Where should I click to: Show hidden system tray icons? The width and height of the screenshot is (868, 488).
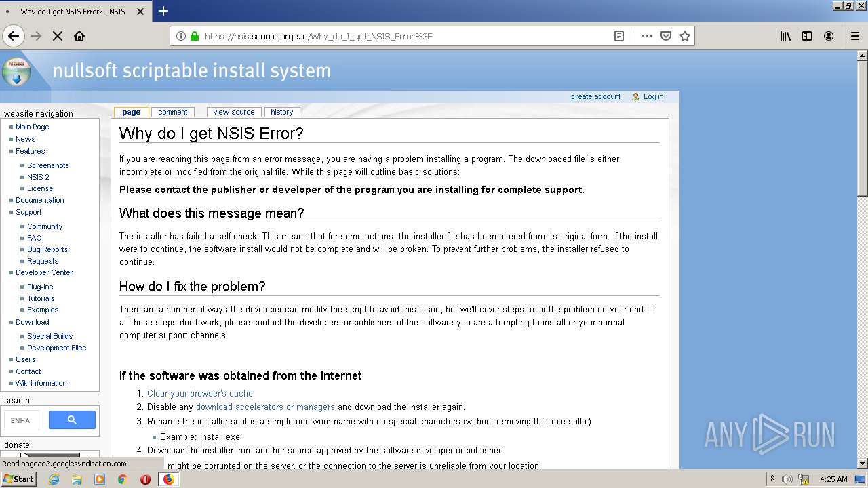coord(772,479)
